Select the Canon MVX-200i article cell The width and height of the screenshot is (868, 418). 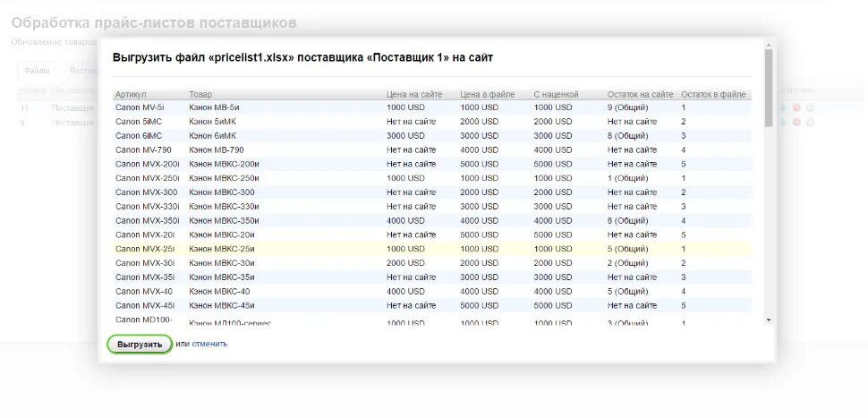coord(148,164)
